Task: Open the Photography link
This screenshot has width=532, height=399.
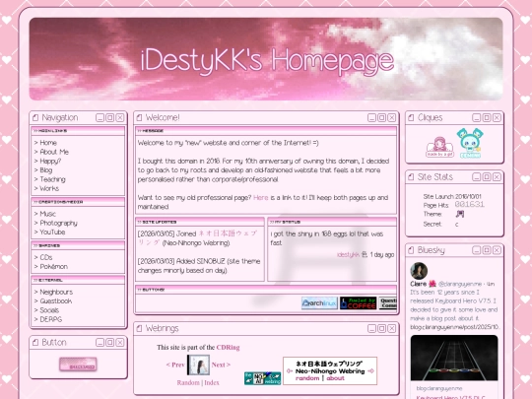Action: click(x=59, y=223)
